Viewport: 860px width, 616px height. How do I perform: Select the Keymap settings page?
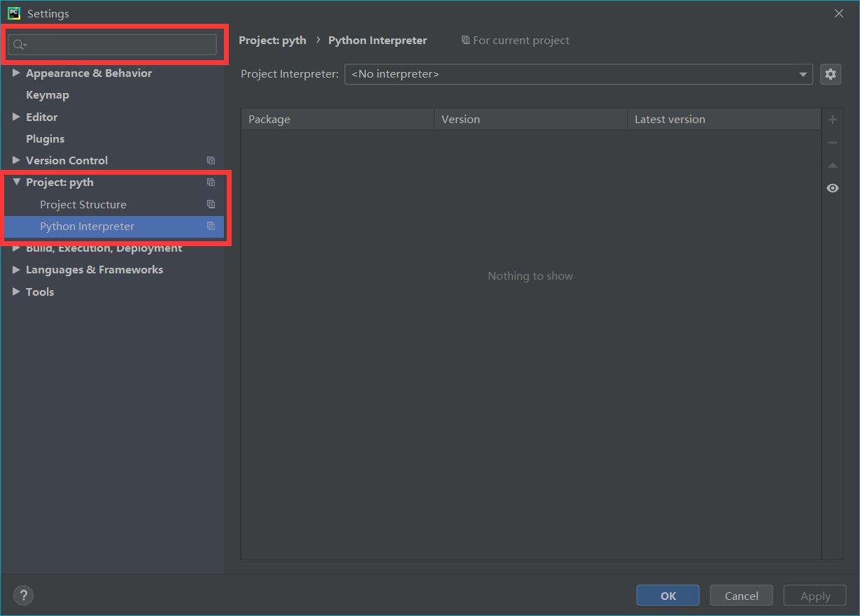point(47,94)
